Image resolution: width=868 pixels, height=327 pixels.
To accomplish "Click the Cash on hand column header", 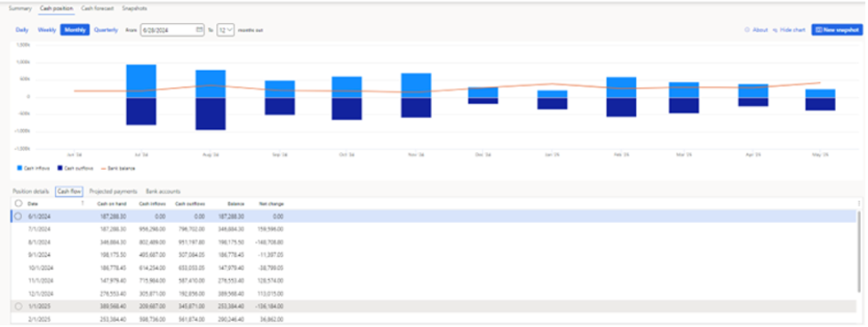I will [111, 203].
